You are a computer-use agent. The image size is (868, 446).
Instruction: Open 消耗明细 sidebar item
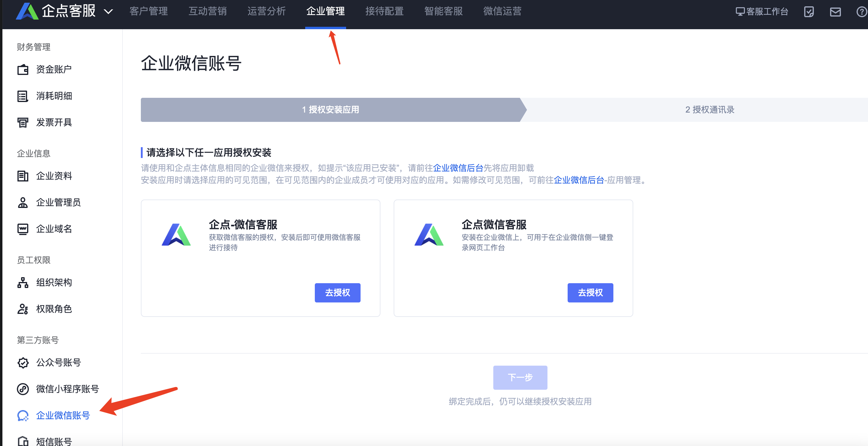coord(54,96)
